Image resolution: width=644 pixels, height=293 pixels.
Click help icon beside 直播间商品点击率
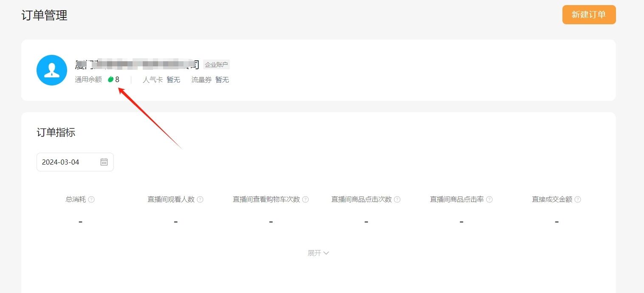pyautogui.click(x=489, y=199)
